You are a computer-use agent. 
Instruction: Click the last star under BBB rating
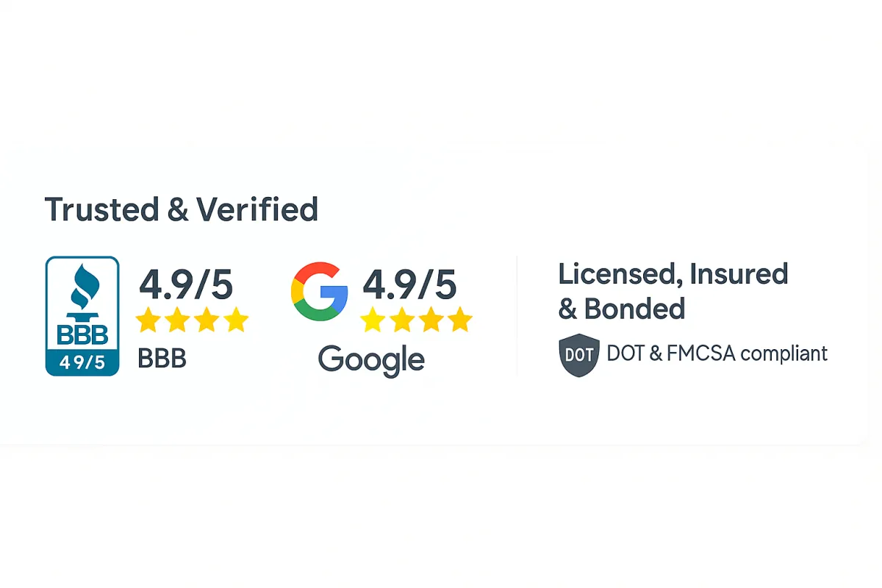(237, 320)
